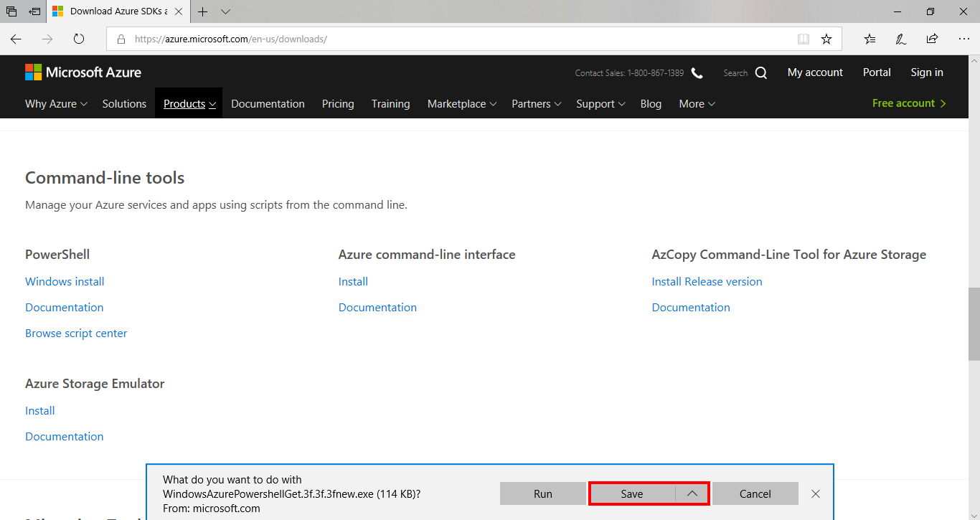Open the Documentation nav item

tap(268, 104)
